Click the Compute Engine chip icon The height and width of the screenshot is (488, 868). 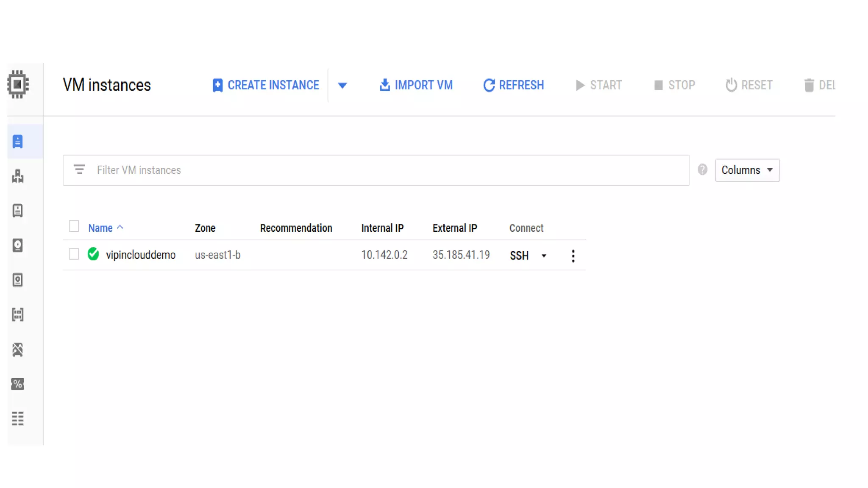coord(18,84)
